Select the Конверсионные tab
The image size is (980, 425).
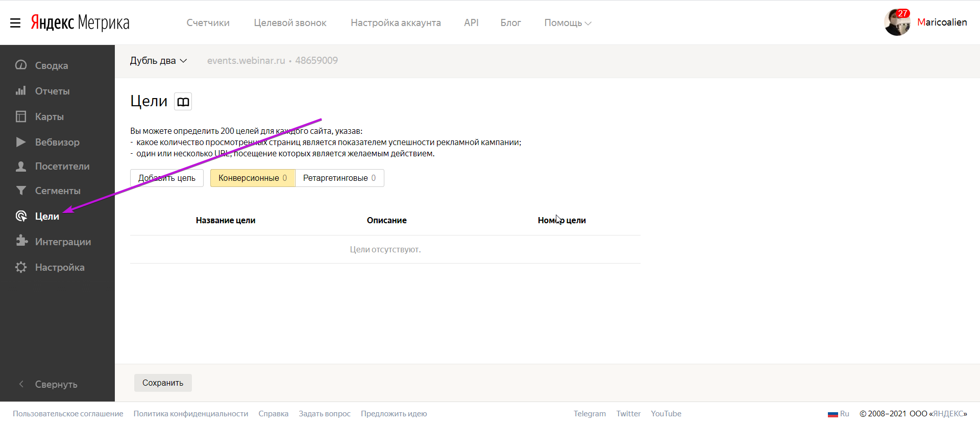click(253, 178)
